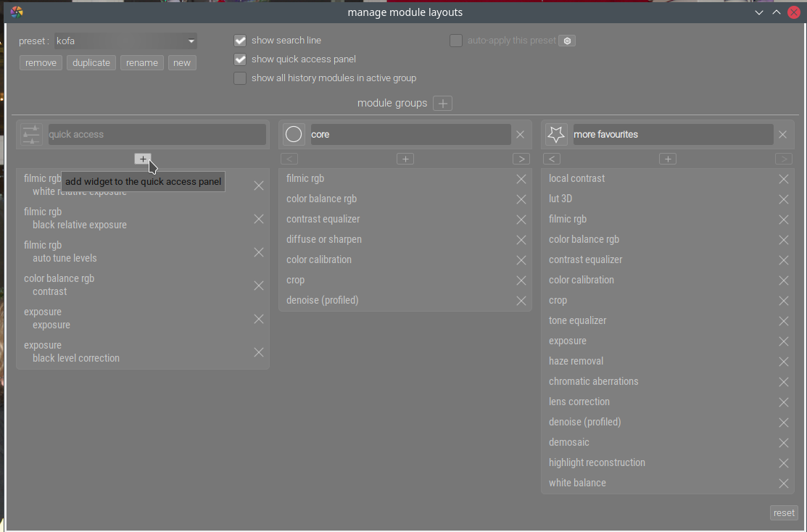
Task: Remove lut 3D from more favourites
Action: tap(783, 199)
